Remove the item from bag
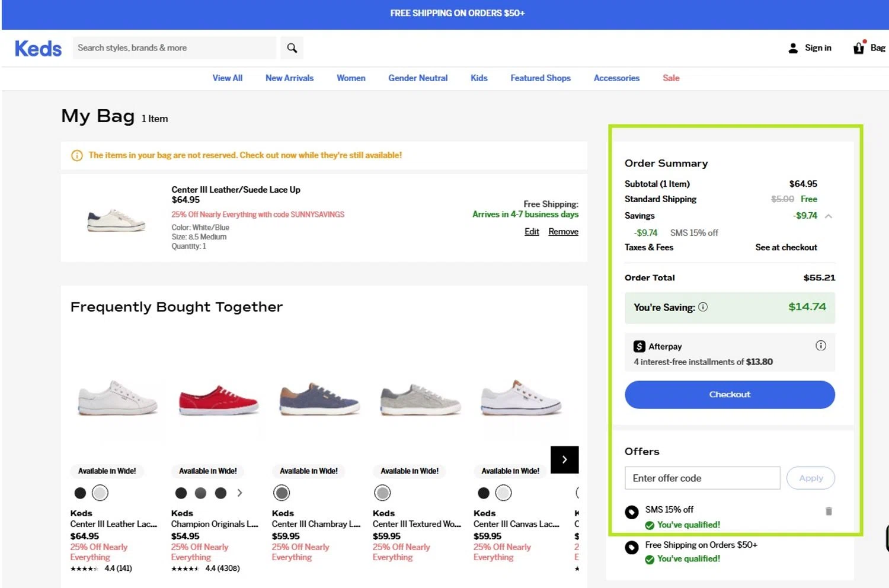Viewport: 889px width, 588px height. tap(563, 232)
